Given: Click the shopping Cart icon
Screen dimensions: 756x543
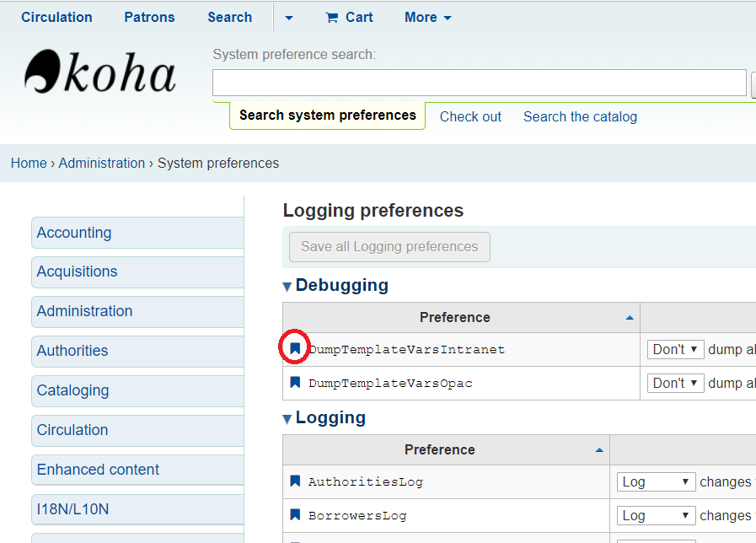Looking at the screenshot, I should point(332,18).
